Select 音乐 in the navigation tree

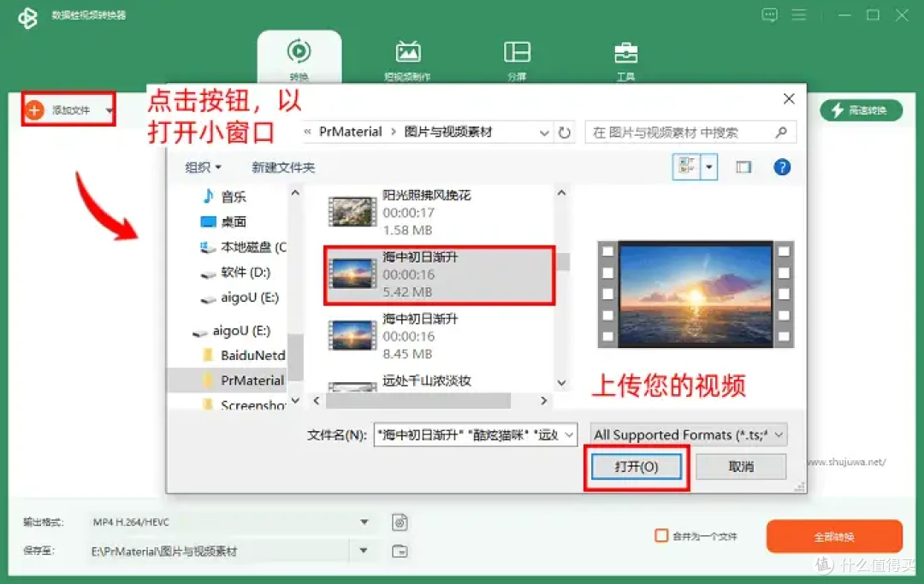pyautogui.click(x=233, y=196)
